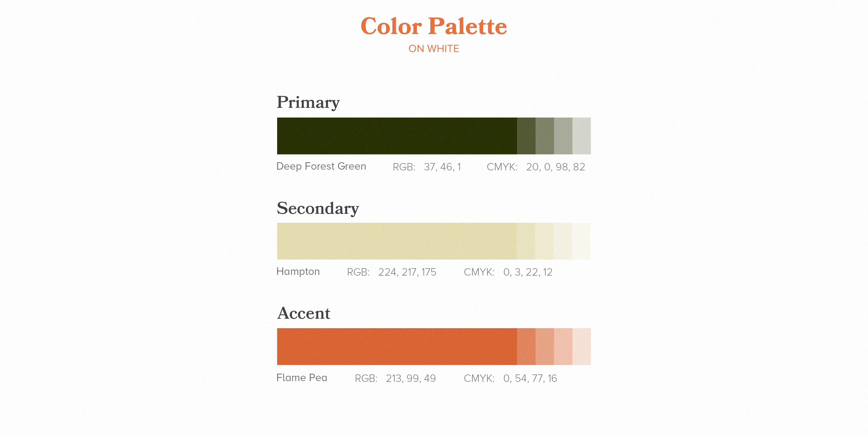Select the lightest gray-green tint swatch
Image resolution: width=868 pixels, height=436 pixels.
(581, 136)
